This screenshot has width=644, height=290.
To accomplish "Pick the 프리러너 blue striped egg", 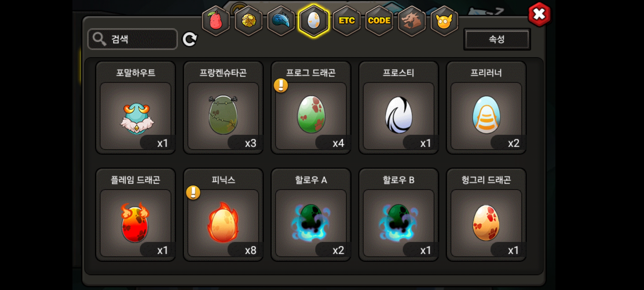I will (486, 108).
